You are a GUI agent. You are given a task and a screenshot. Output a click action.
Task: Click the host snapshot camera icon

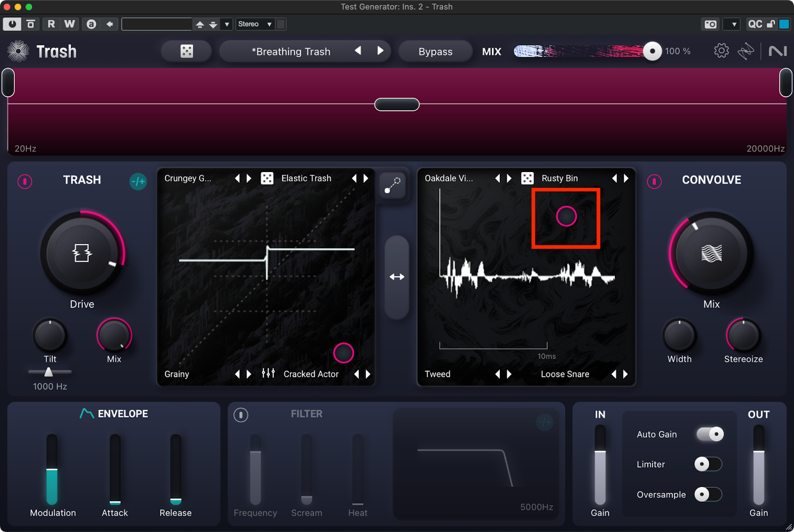[x=711, y=24]
